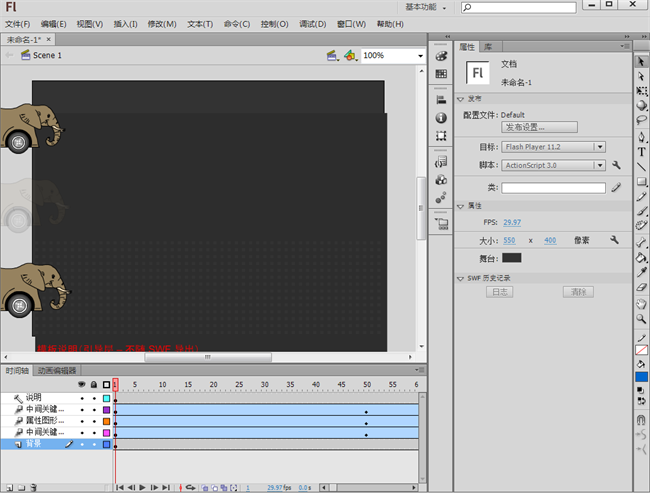Screen dimensions: 650x493
Task: Click the FPS value 29.97
Action: coord(511,222)
